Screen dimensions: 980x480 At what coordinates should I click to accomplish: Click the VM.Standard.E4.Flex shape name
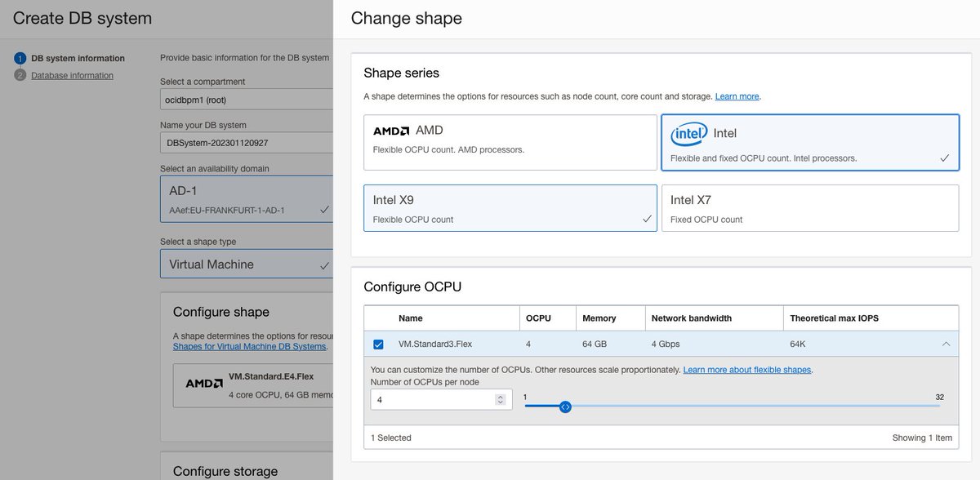271,376
